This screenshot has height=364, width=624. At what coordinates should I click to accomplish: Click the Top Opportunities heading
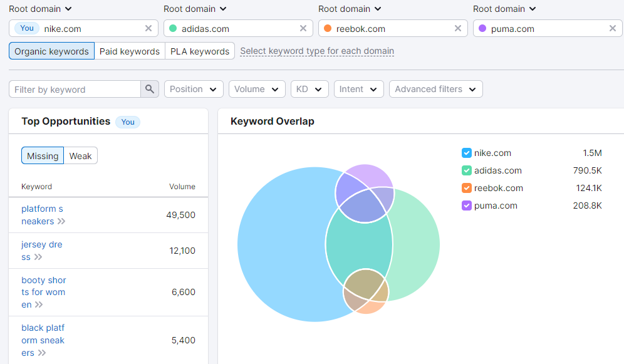(x=66, y=121)
